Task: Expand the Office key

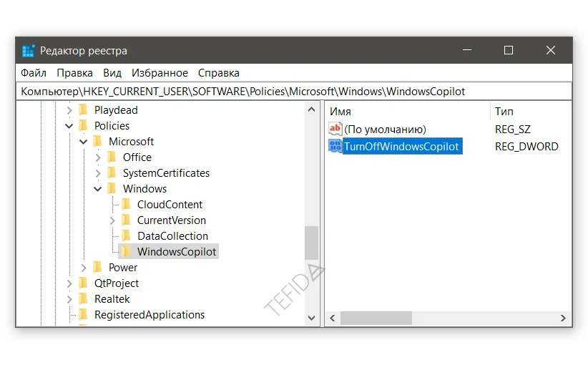Action: click(98, 157)
